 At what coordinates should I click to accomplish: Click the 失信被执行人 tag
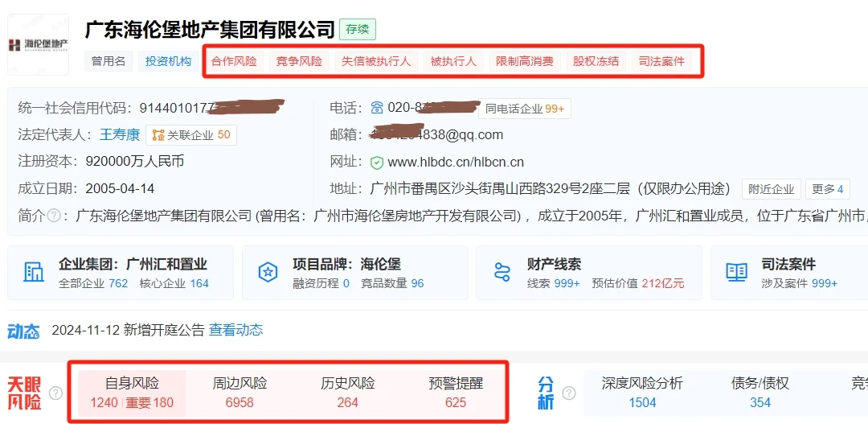tap(376, 61)
